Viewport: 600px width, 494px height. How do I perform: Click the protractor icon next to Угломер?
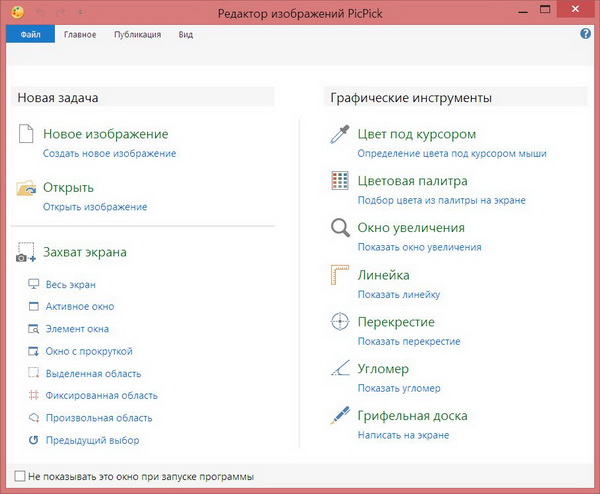pos(340,369)
